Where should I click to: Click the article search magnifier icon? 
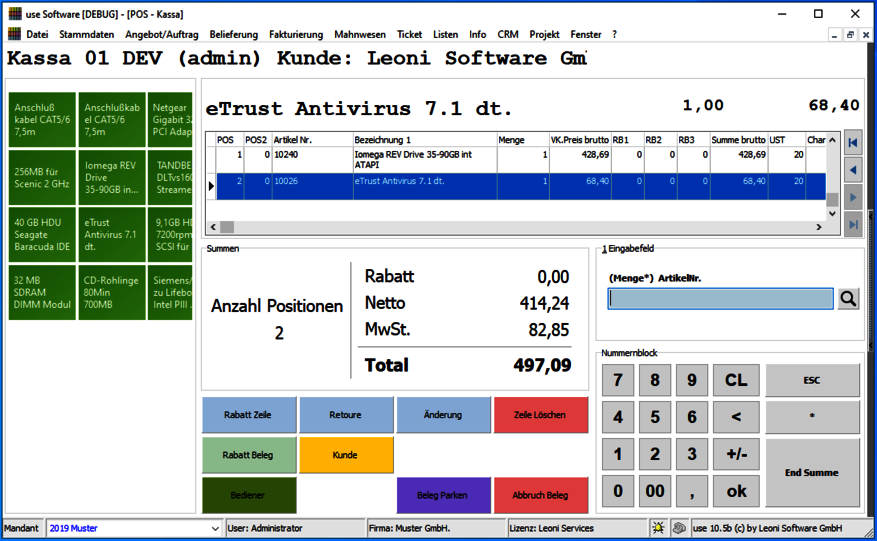pyautogui.click(x=848, y=298)
